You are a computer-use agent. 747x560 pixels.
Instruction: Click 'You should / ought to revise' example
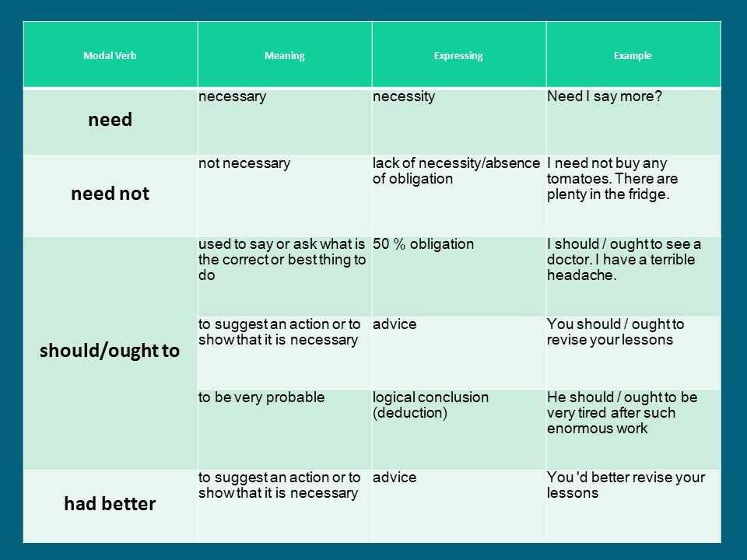click(615, 332)
